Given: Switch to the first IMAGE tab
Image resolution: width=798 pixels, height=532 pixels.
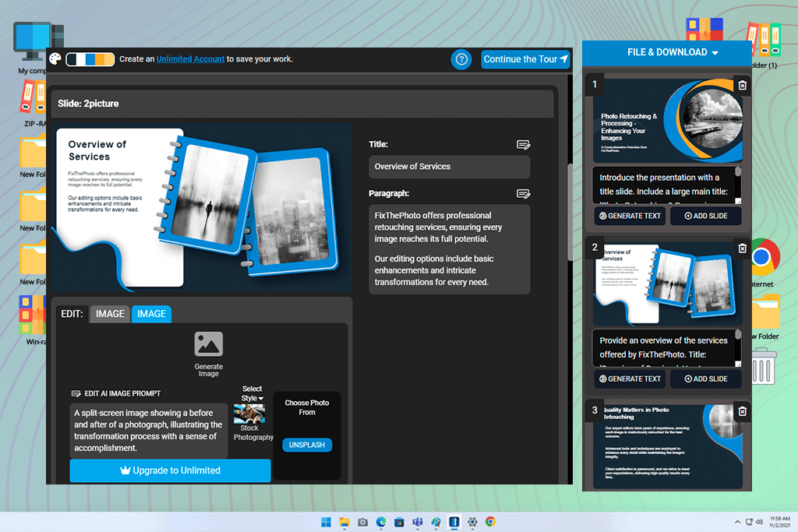Looking at the screenshot, I should point(110,314).
